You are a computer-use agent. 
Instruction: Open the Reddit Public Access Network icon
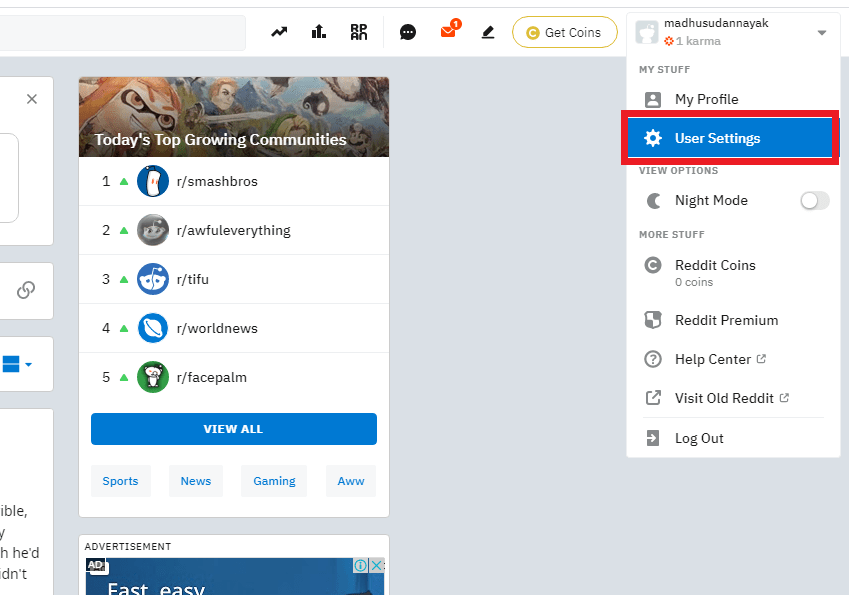359,32
